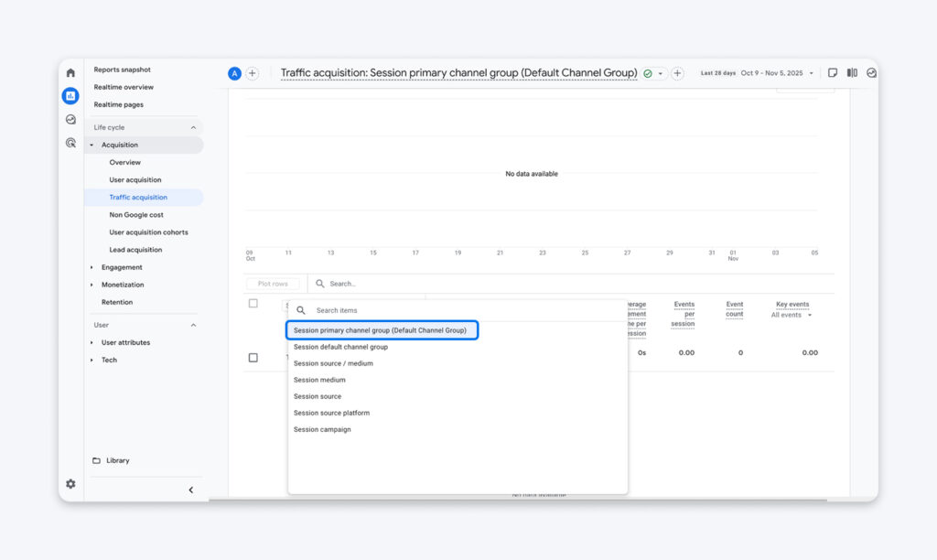Select the Reports icon in the navigation rail
Viewport: 937px width, 560px height.
click(x=70, y=96)
